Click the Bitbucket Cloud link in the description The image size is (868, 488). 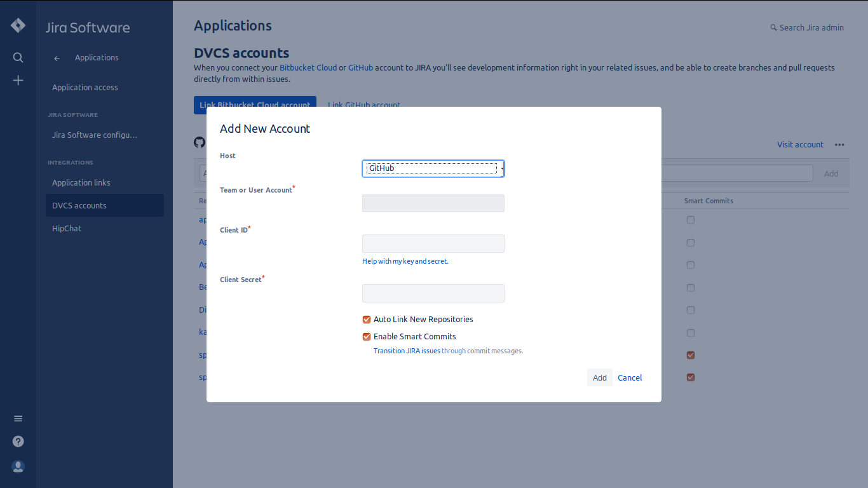tap(308, 67)
